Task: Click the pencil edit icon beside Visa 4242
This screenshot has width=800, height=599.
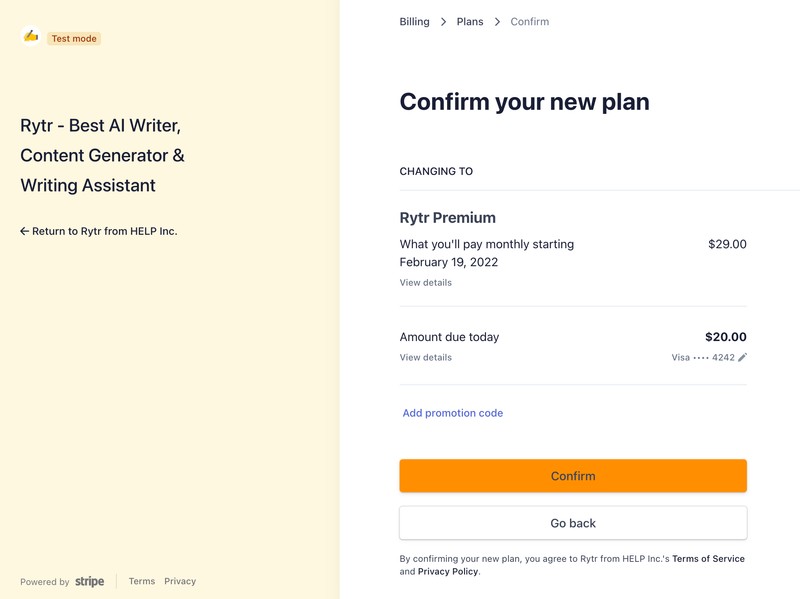Action: click(742, 357)
